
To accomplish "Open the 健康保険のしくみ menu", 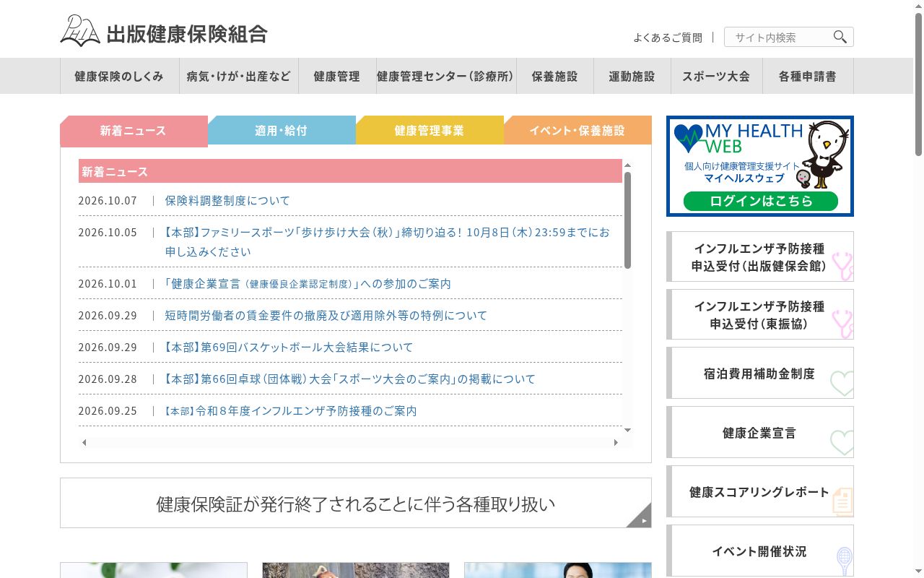I will click(119, 76).
